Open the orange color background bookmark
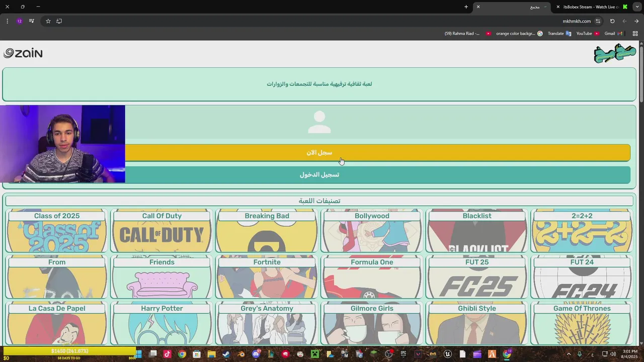644x362 pixels. pyautogui.click(x=519, y=34)
